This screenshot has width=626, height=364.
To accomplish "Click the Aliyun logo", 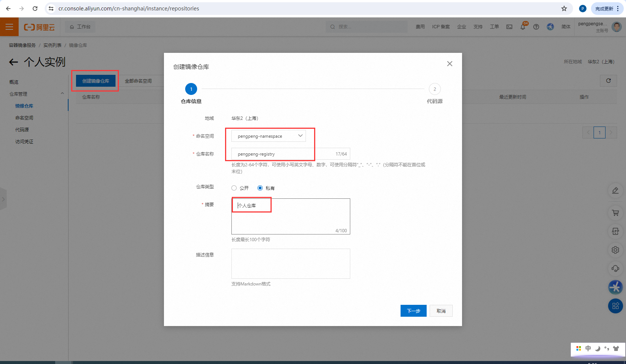I will pos(39,27).
